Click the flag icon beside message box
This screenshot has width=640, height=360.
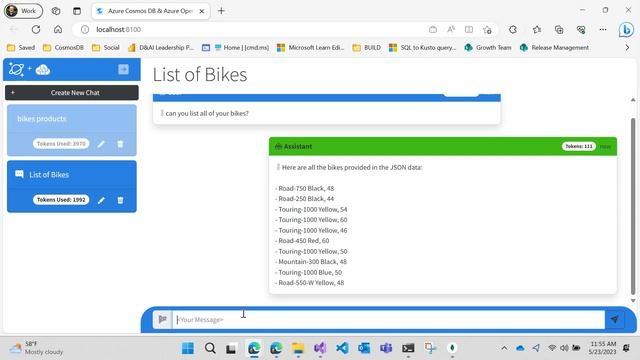pyautogui.click(x=162, y=319)
